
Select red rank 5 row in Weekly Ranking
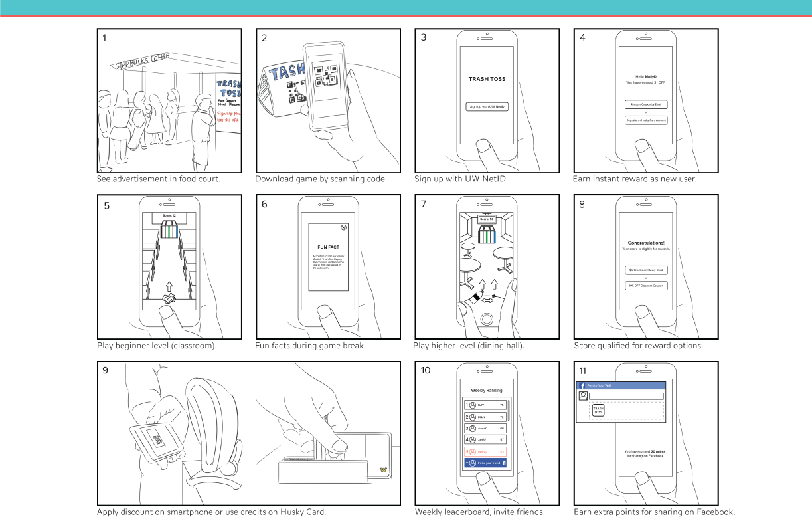click(x=485, y=451)
